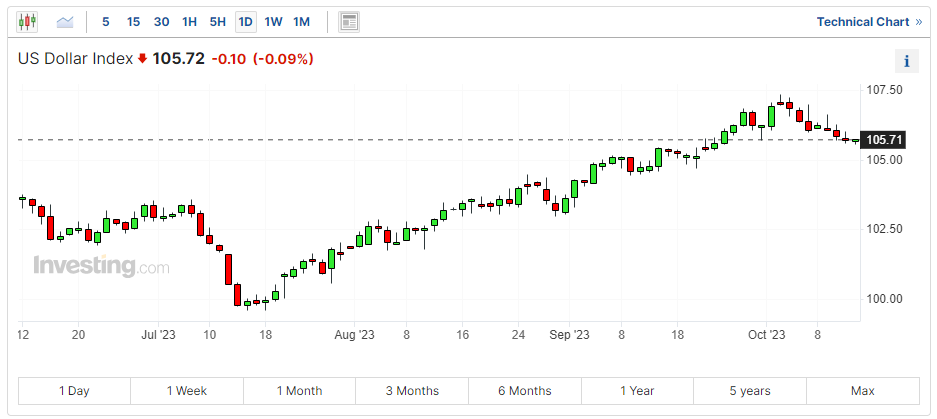Click the Investing.com watermark logo
The image size is (937, 419).
pyautogui.click(x=101, y=266)
